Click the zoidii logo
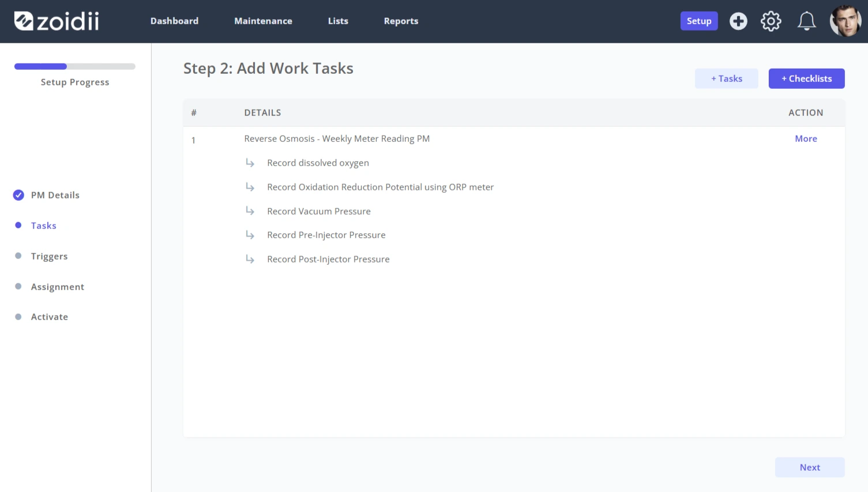 [57, 21]
